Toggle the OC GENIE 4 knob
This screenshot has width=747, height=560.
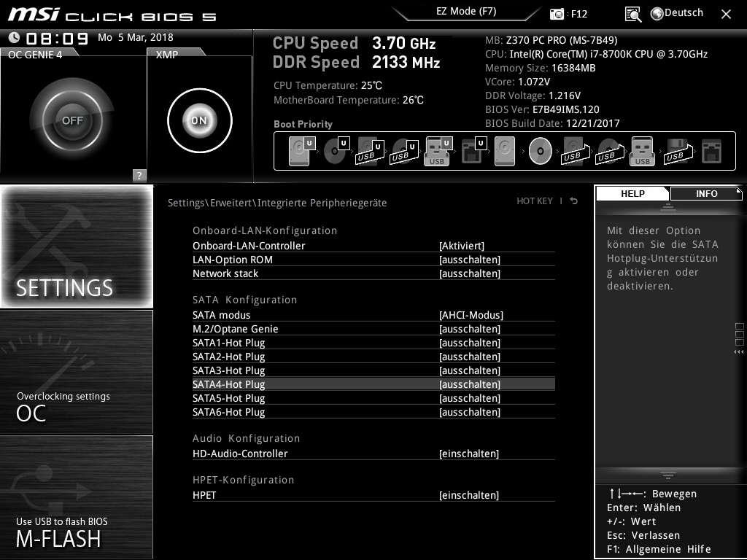pos(72,120)
